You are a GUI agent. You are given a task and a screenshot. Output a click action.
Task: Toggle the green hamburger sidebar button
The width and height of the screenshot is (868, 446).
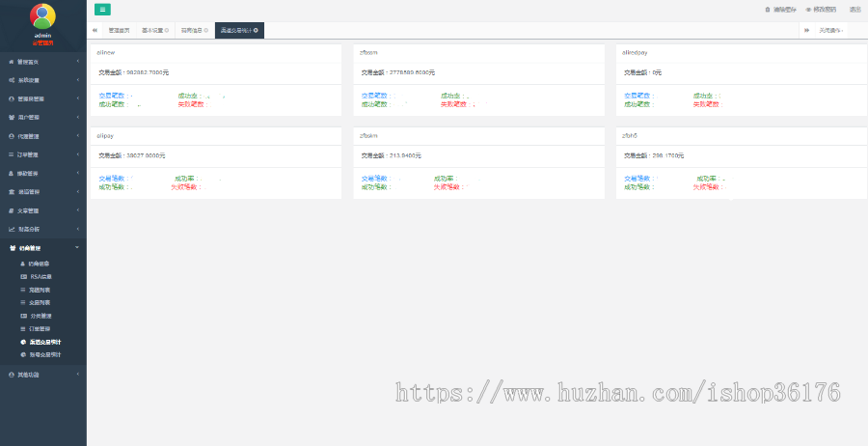click(102, 10)
